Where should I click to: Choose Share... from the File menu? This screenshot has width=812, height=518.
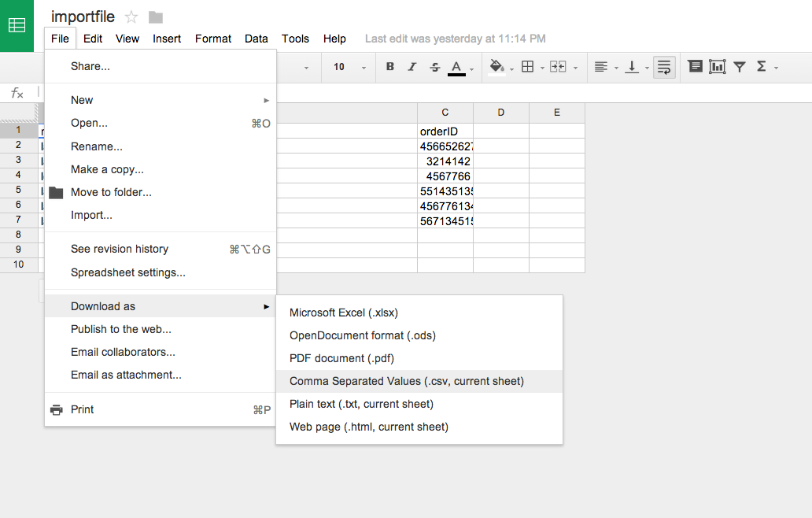coord(161,66)
